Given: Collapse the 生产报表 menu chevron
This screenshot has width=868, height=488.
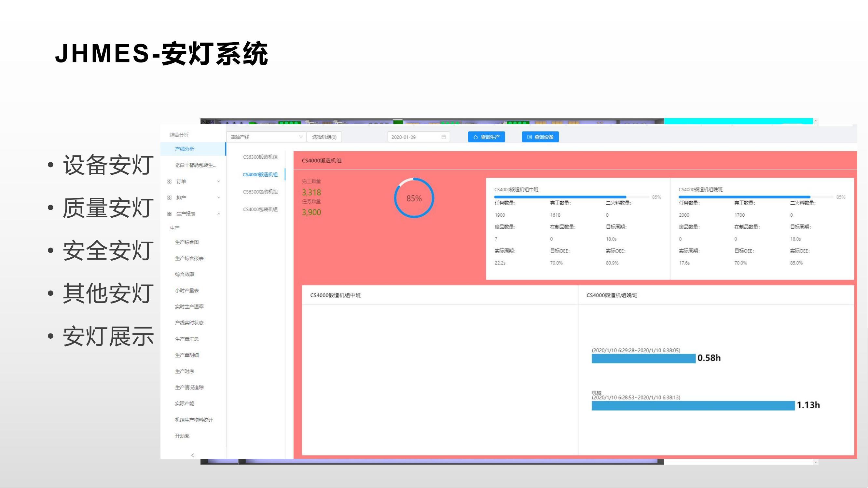Looking at the screenshot, I should [219, 214].
